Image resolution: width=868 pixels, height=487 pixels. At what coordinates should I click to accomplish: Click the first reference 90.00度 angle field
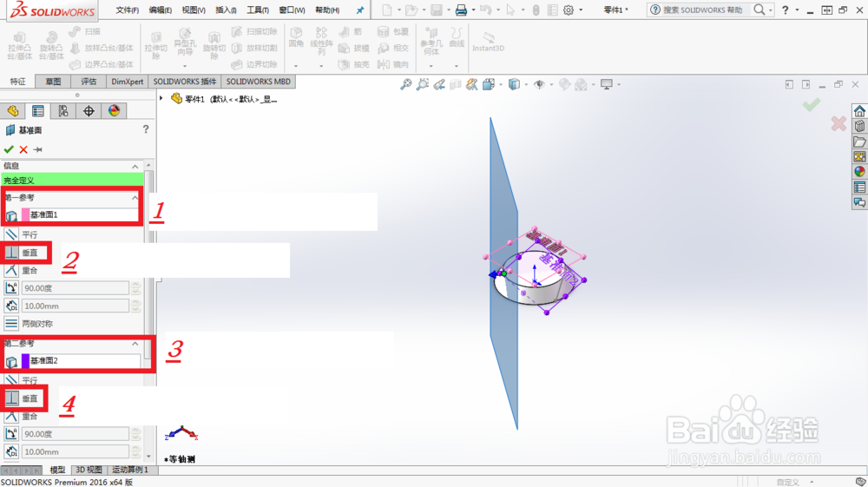click(x=76, y=288)
